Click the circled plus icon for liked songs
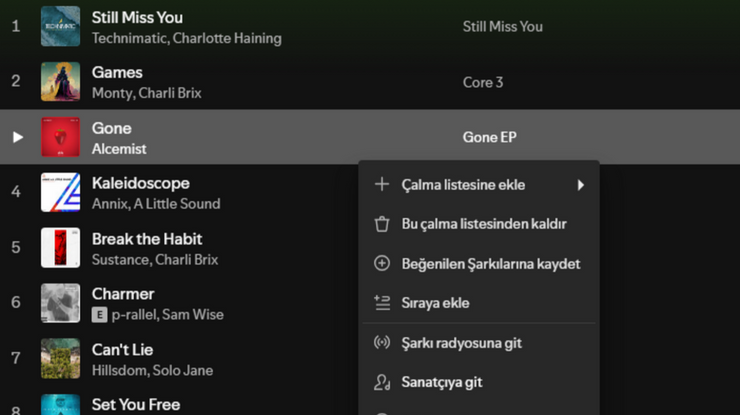This screenshot has height=415, width=740. coord(382,263)
